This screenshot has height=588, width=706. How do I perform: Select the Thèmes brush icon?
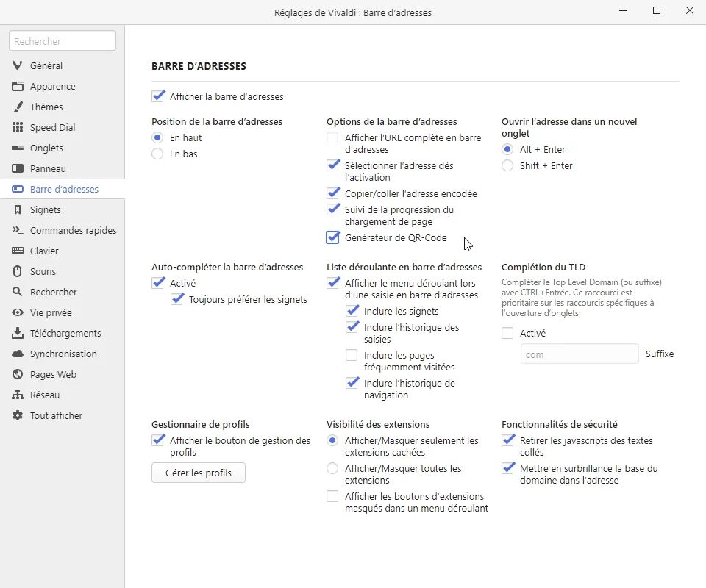click(18, 107)
